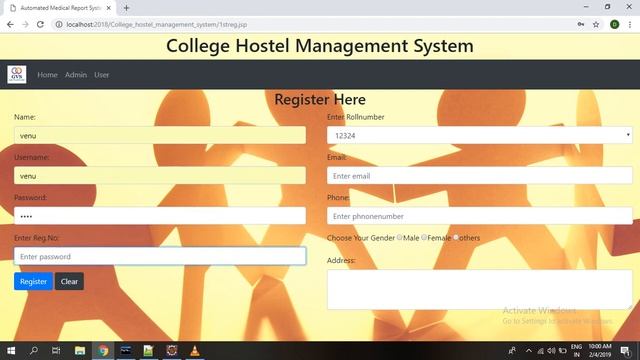Select Male gender option
This screenshot has height=360, width=640.
coord(400,237)
